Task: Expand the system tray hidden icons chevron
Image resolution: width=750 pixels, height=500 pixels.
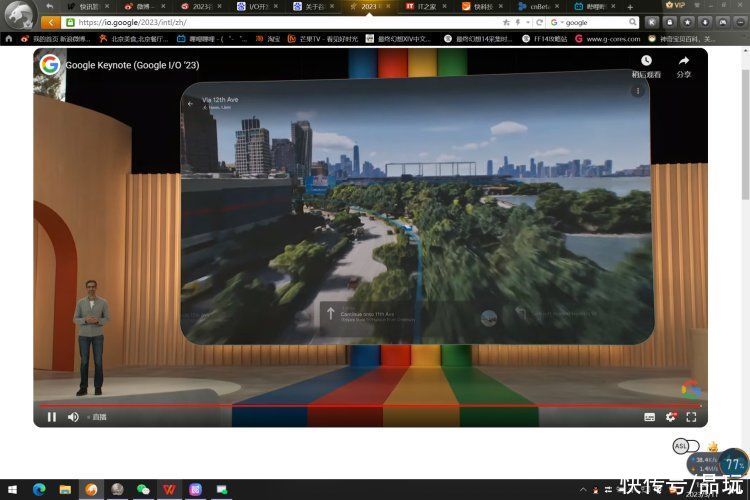Action: point(583,489)
